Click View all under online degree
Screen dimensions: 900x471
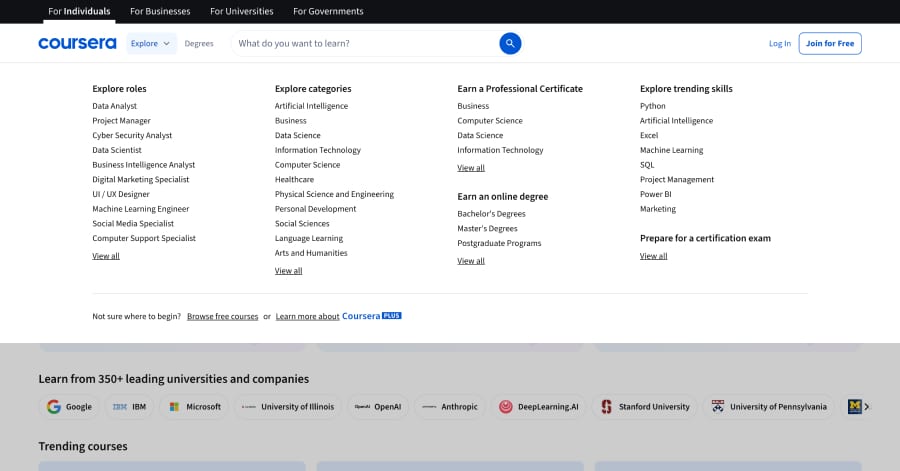[471, 261]
